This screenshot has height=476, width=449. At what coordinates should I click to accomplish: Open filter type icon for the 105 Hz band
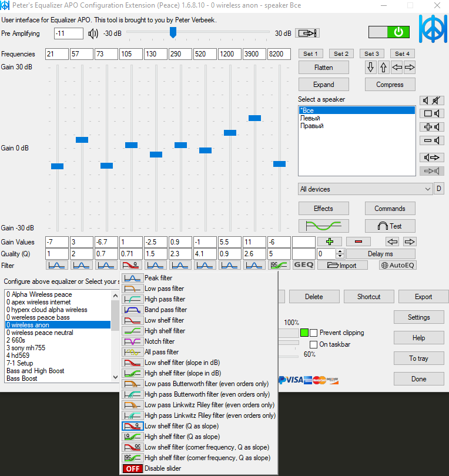pos(131,265)
